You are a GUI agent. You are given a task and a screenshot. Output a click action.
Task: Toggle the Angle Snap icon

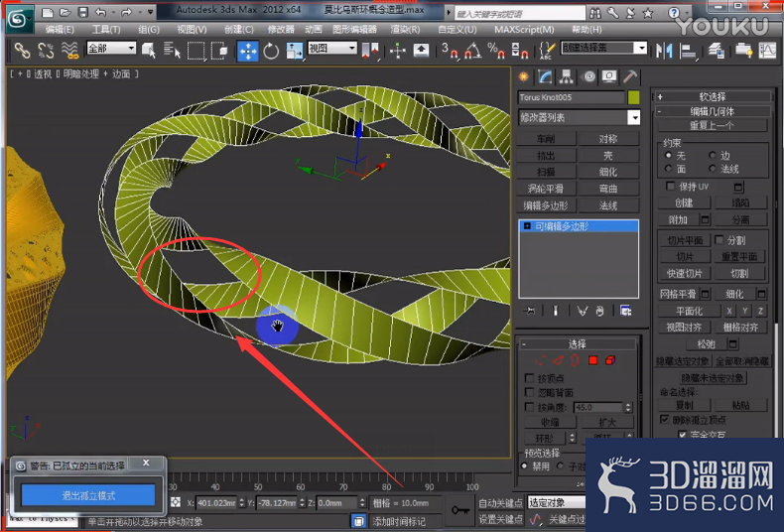pyautogui.click(x=473, y=51)
